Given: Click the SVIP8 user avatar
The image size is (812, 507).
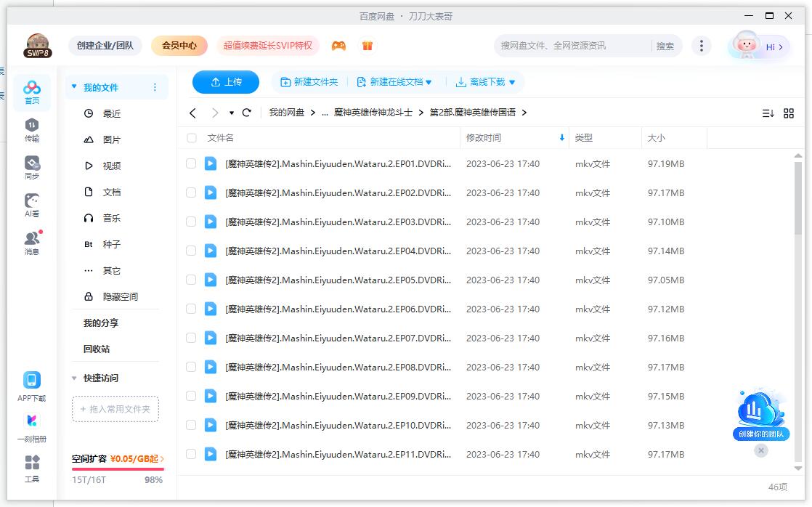Looking at the screenshot, I should click(38, 46).
